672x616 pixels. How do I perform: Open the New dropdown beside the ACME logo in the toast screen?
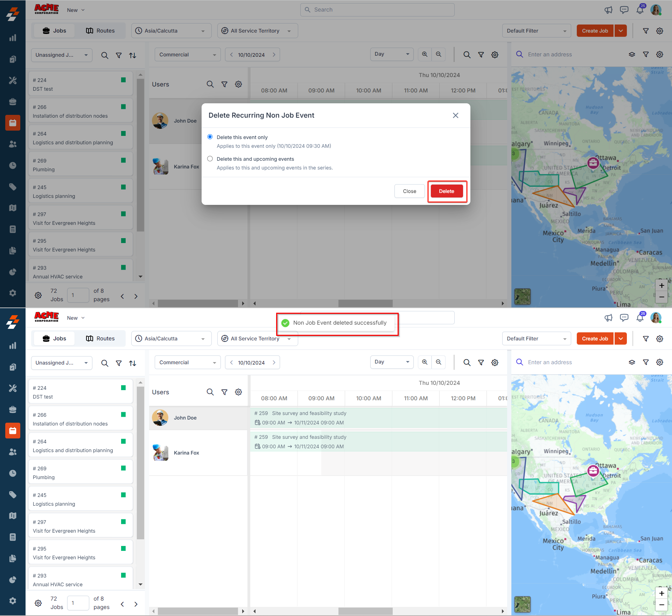coord(76,318)
